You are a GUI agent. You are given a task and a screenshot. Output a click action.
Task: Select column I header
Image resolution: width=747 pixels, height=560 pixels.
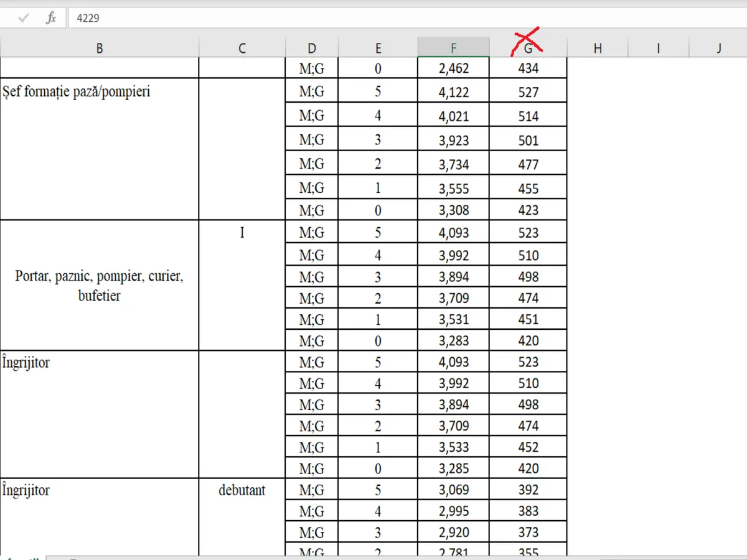point(658,48)
